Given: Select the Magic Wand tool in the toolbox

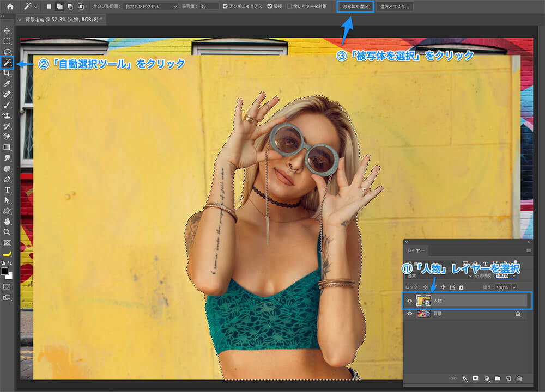Looking at the screenshot, I should pyautogui.click(x=7, y=63).
